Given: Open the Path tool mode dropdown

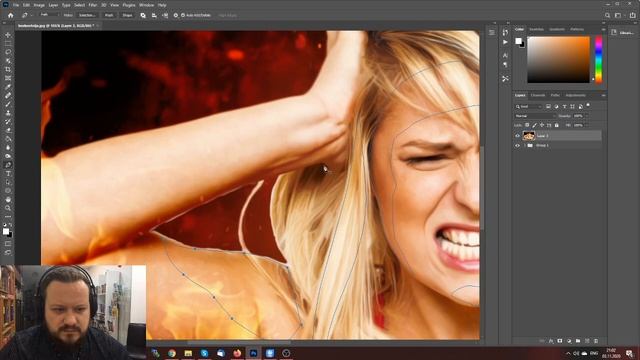Looking at the screenshot, I should pyautogui.click(x=49, y=15).
